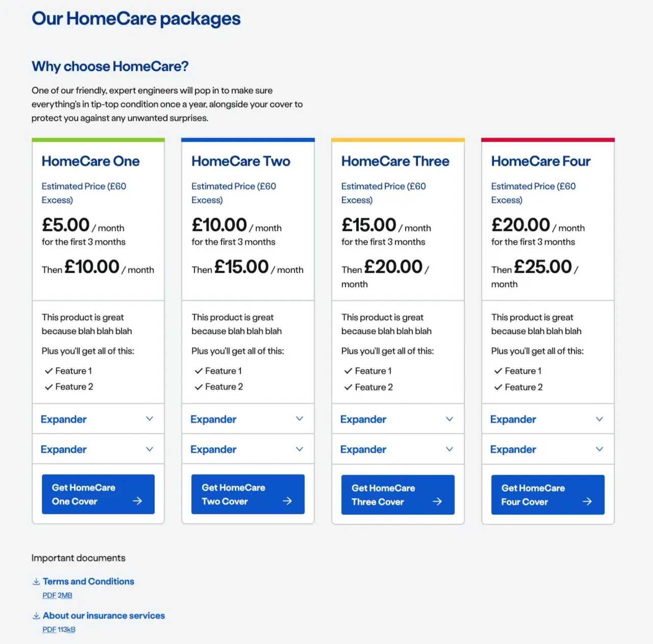Select Feature 2 checkmark under HomeCare One
This screenshot has height=644, width=653.
pyautogui.click(x=48, y=387)
